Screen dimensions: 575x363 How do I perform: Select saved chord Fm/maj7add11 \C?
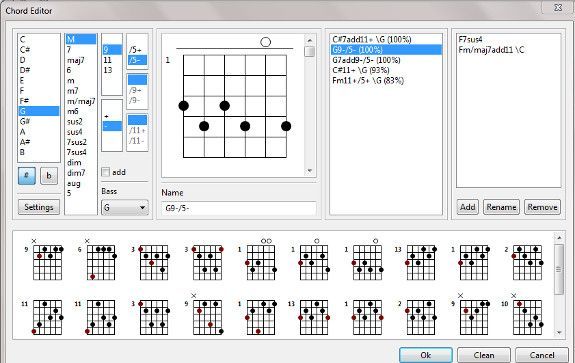coord(509,50)
